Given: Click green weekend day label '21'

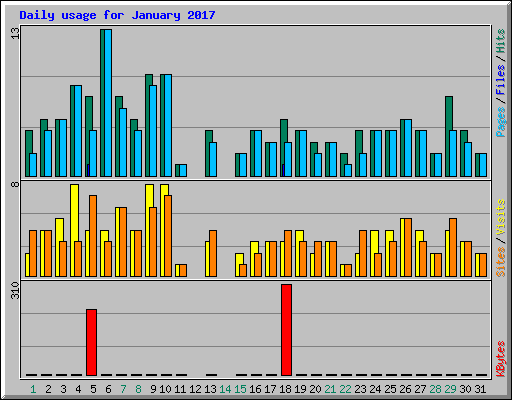Looking at the screenshot, I should pyautogui.click(x=330, y=389).
